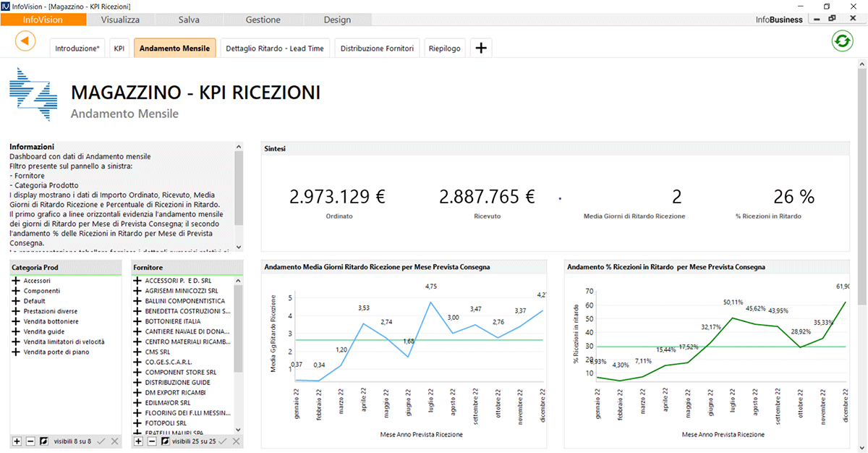Restore the inner document window
868x453 pixels.
(x=833, y=19)
